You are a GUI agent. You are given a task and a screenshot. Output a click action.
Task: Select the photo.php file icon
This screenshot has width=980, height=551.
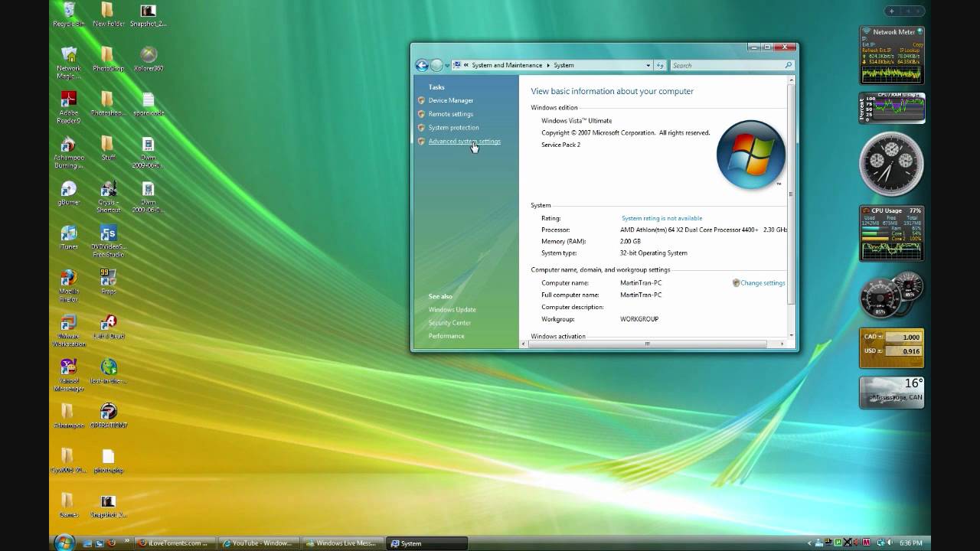point(108,460)
